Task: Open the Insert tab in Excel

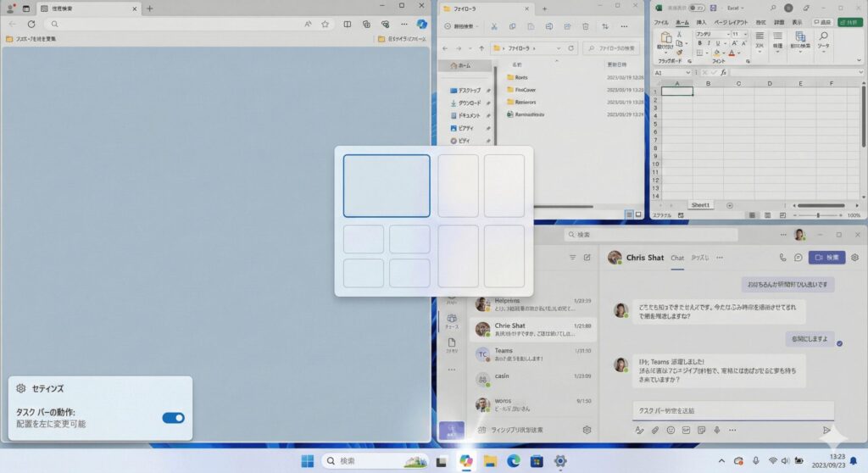Action: click(x=701, y=22)
